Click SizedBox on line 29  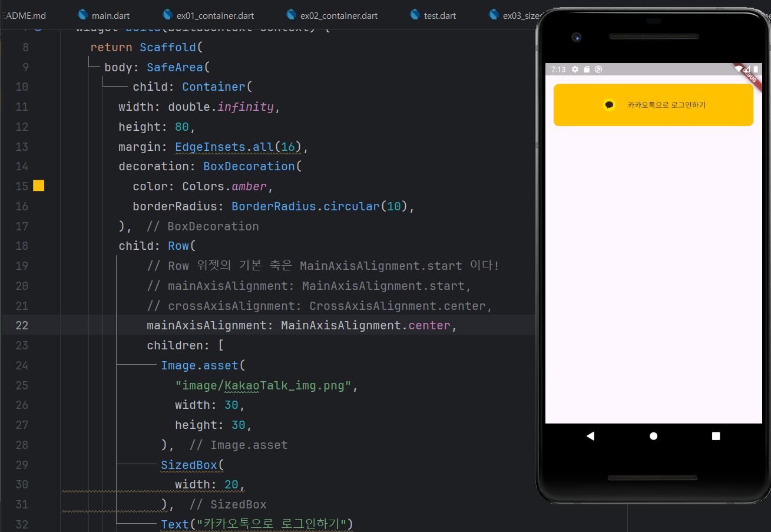189,465
